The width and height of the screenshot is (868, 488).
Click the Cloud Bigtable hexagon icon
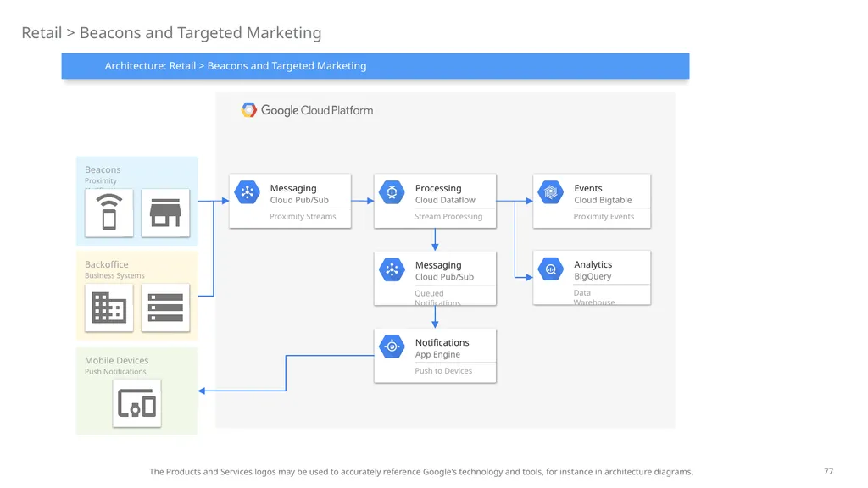(551, 192)
